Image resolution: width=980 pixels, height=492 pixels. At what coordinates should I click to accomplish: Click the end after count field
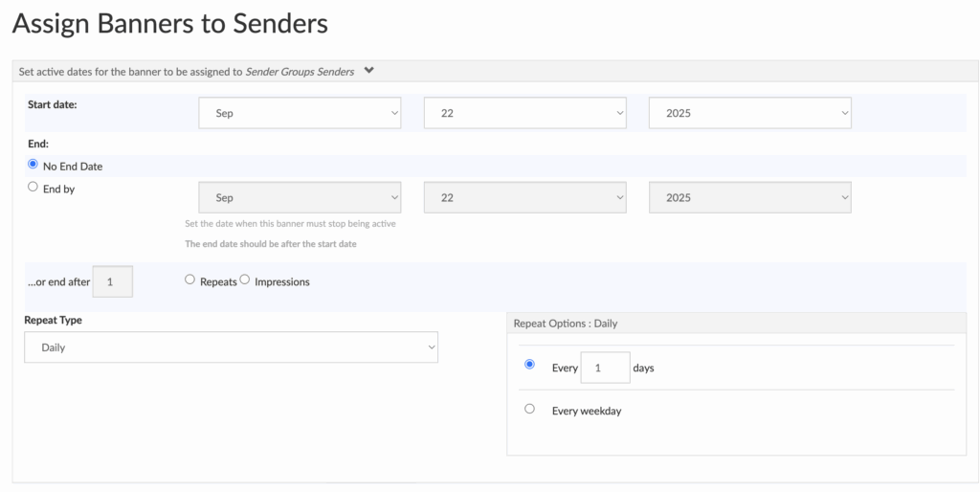112,282
